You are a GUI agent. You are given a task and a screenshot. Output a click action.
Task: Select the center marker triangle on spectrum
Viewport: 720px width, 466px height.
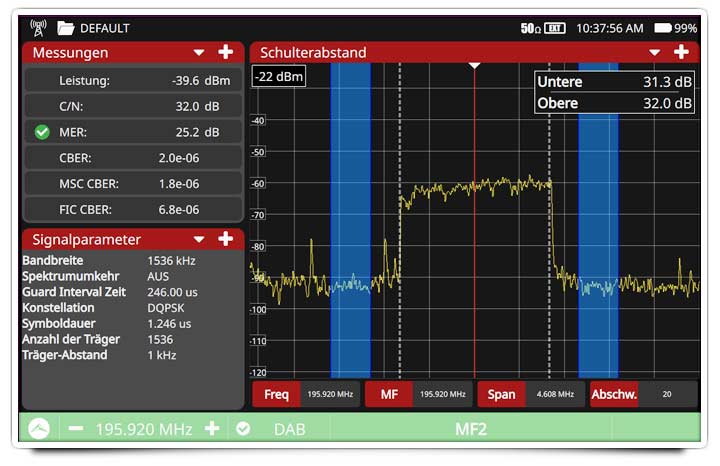[x=474, y=66]
